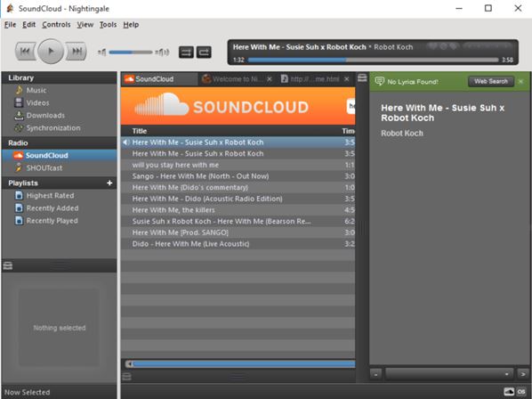Open Recently Played playlist

pos(52,221)
